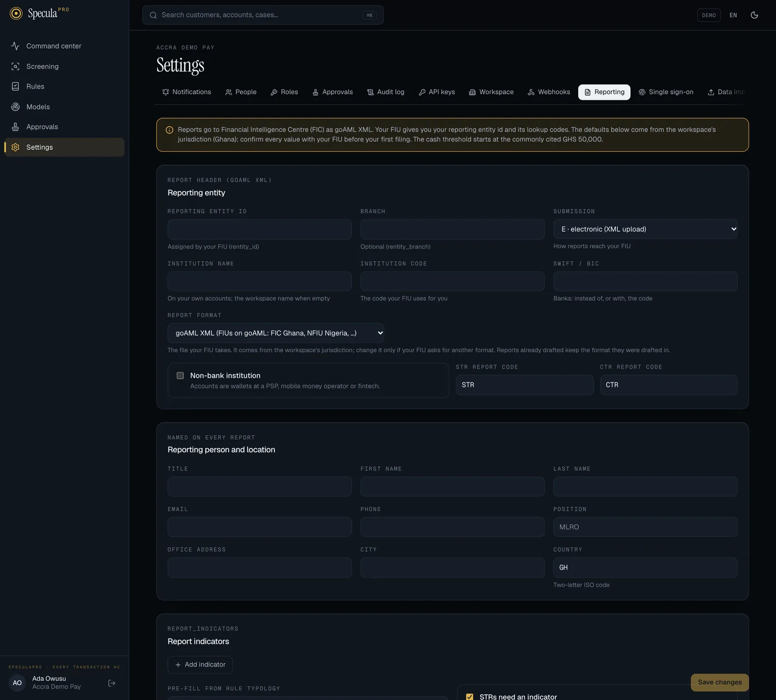This screenshot has width=776, height=700.
Task: Open Command center from sidebar
Action: [x=64, y=46]
